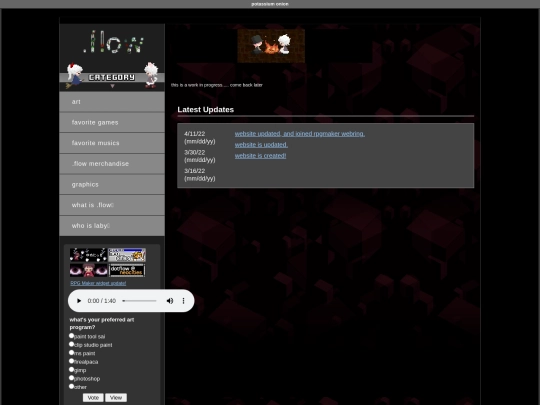Viewport: 540px width, 405px height.
Task: Open audio player more options menu
Action: point(183,301)
